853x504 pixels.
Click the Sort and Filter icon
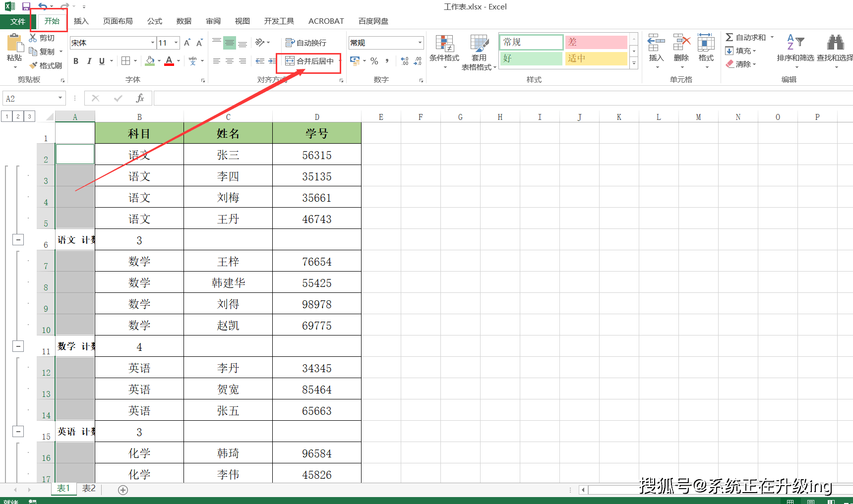point(795,43)
